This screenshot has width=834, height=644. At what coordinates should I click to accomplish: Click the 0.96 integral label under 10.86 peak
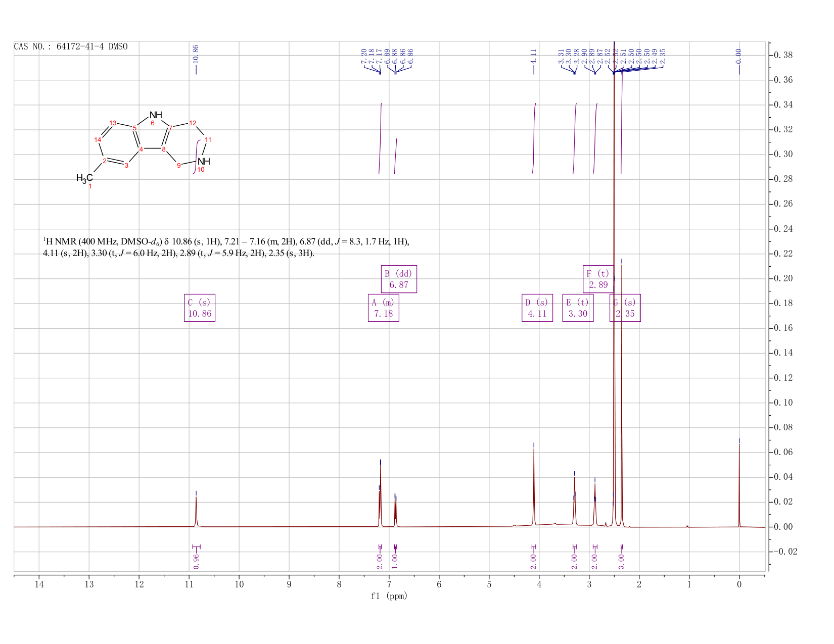(197, 561)
